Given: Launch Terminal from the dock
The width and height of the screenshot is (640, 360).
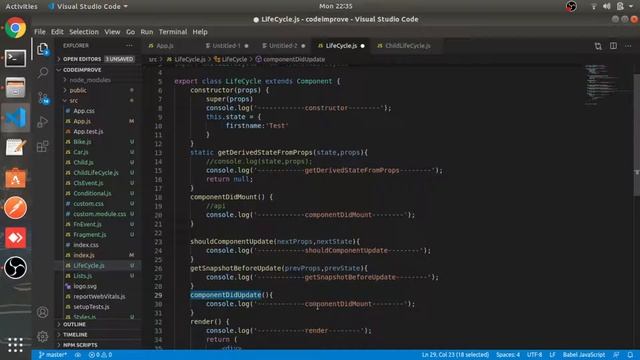Looking at the screenshot, I should coord(16,58).
